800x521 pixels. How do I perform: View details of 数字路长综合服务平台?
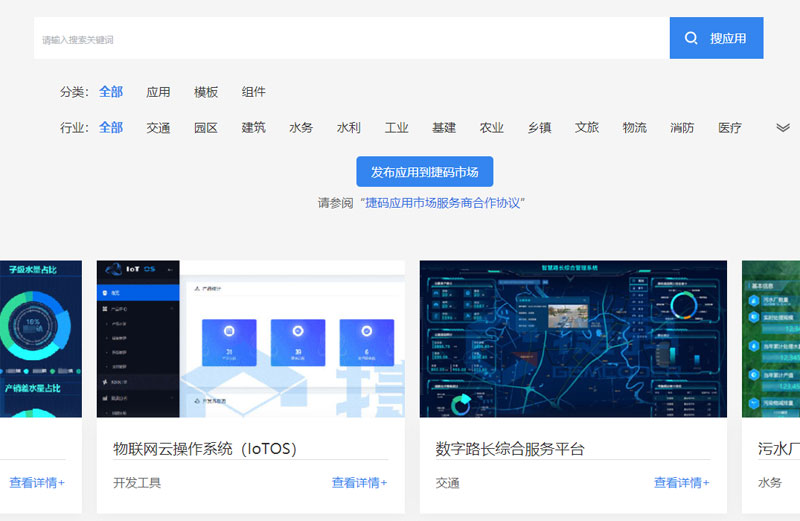click(681, 483)
